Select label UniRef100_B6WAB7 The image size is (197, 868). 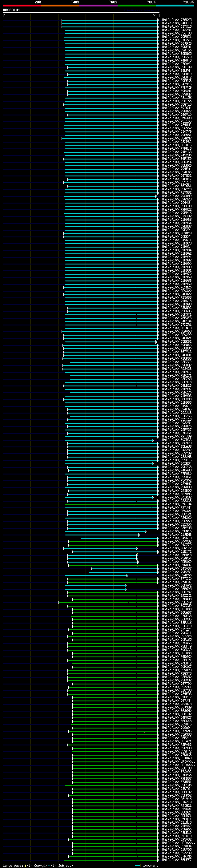click(177, 612)
